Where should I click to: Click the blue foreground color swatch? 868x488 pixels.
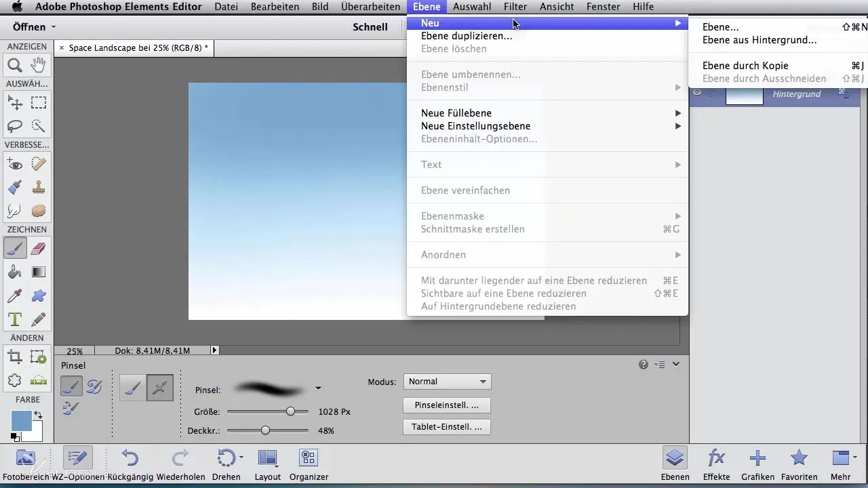pyautogui.click(x=20, y=420)
